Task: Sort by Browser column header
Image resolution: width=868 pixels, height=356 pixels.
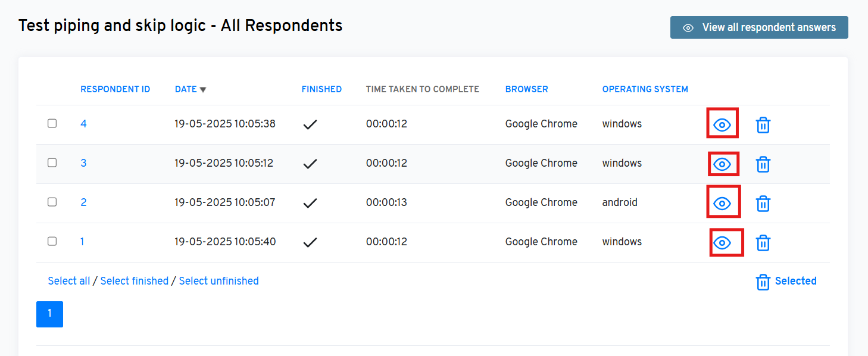Action: pyautogui.click(x=526, y=89)
